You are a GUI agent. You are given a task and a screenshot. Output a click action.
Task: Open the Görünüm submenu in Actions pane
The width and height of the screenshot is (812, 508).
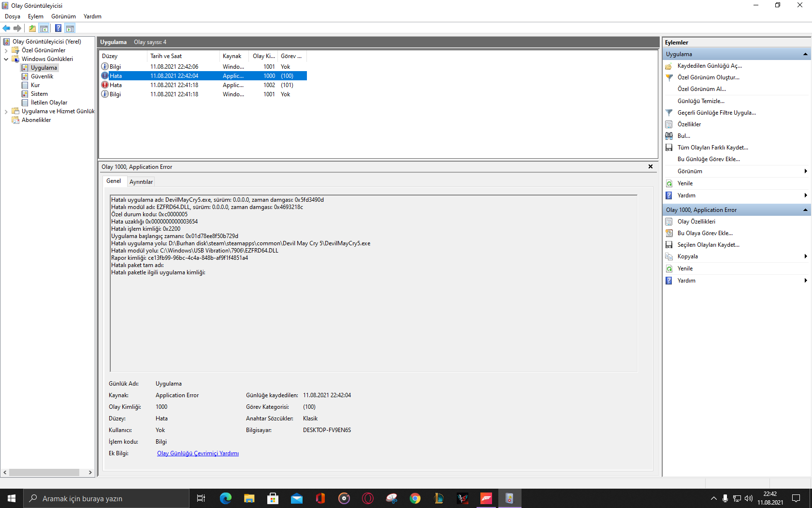(x=737, y=171)
